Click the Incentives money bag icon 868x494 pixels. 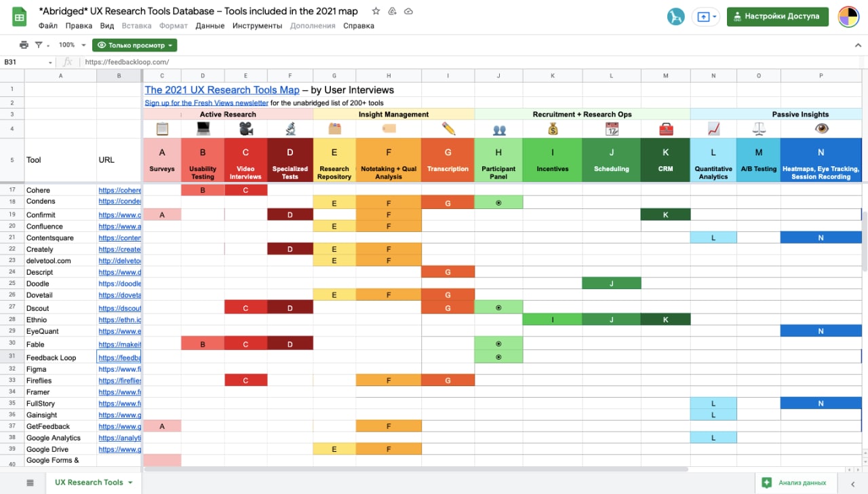point(553,128)
